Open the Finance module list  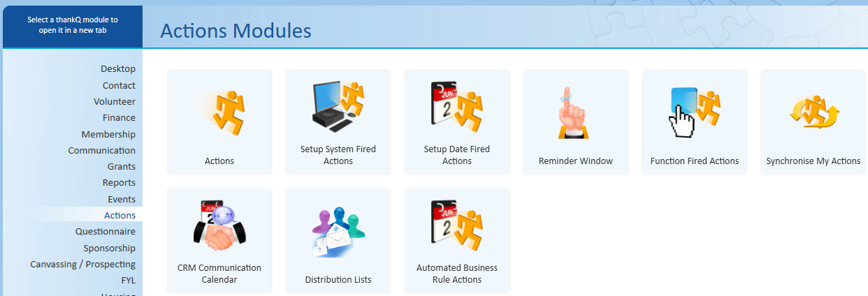click(119, 117)
